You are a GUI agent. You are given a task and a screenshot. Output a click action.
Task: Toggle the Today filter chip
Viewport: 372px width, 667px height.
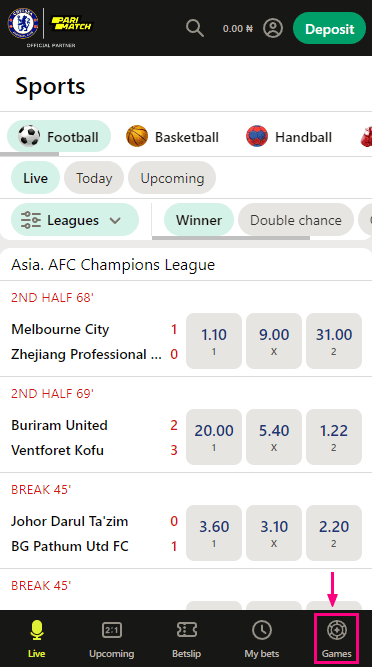point(94,178)
